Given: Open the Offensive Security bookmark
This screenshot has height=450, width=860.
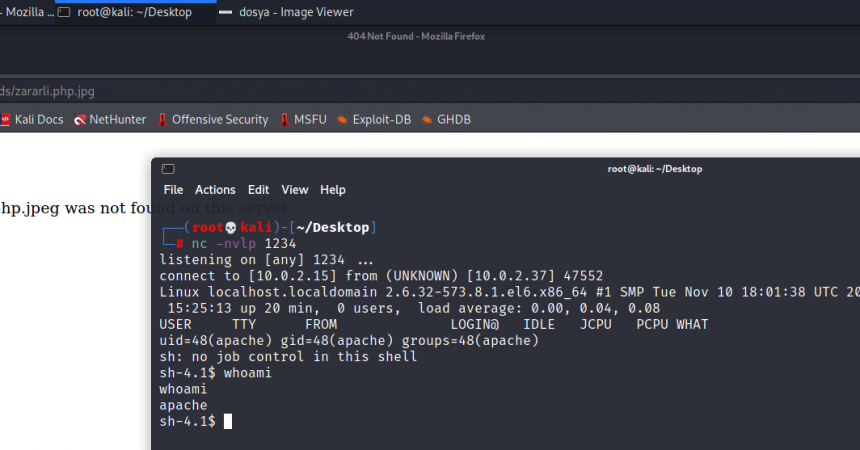Looking at the screenshot, I should [212, 119].
